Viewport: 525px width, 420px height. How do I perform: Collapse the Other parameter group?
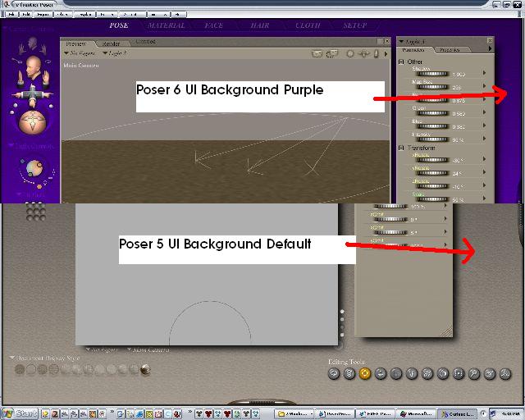click(401, 62)
